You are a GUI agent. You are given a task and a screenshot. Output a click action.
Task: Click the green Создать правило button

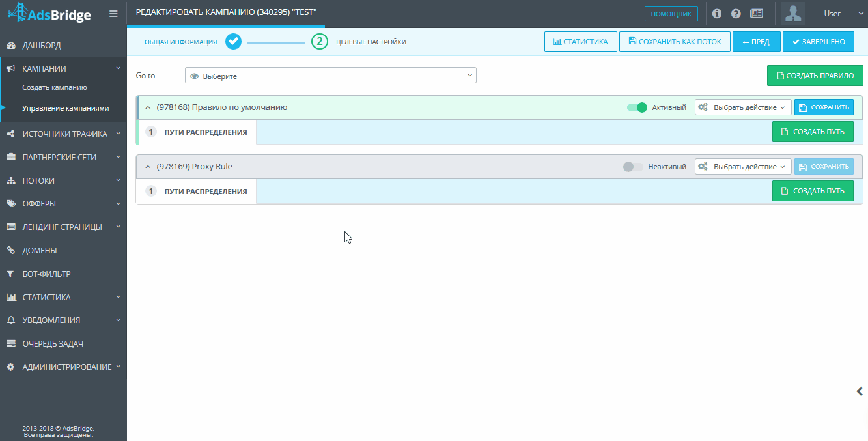click(x=815, y=76)
